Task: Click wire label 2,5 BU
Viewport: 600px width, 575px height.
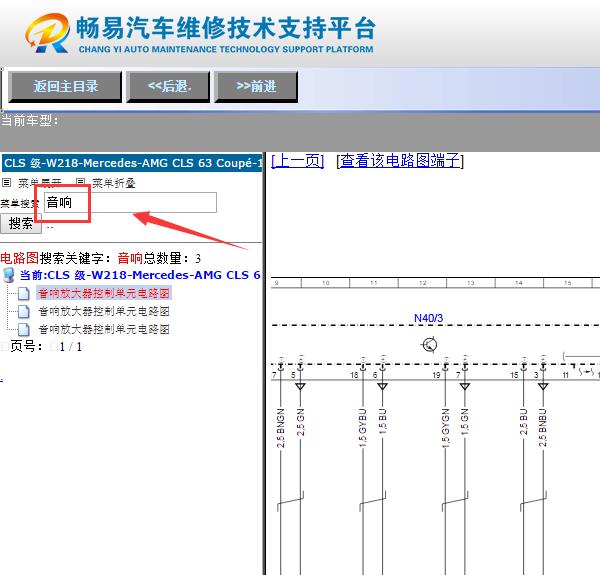Action: pos(524,422)
